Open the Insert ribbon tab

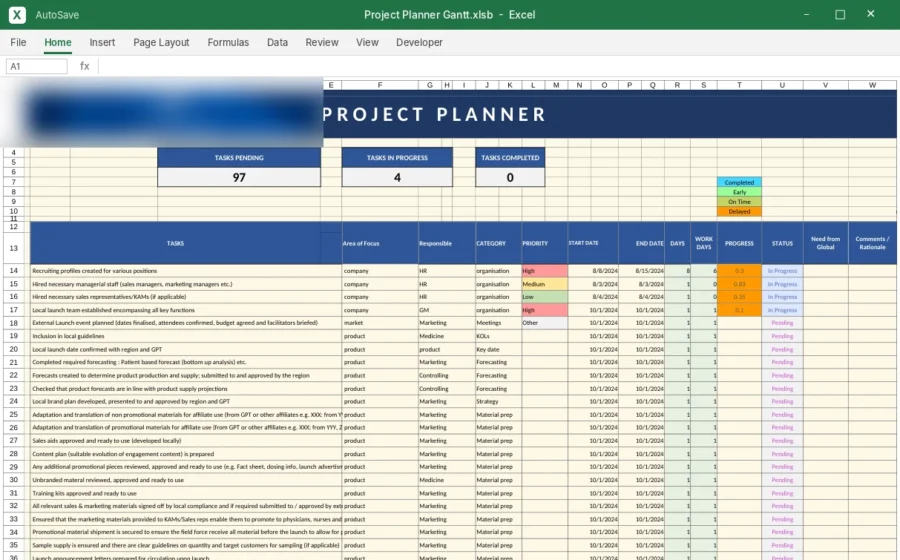(x=102, y=42)
